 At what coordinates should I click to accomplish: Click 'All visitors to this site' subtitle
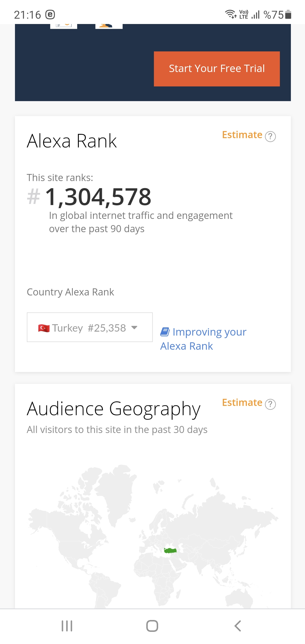[117, 430]
